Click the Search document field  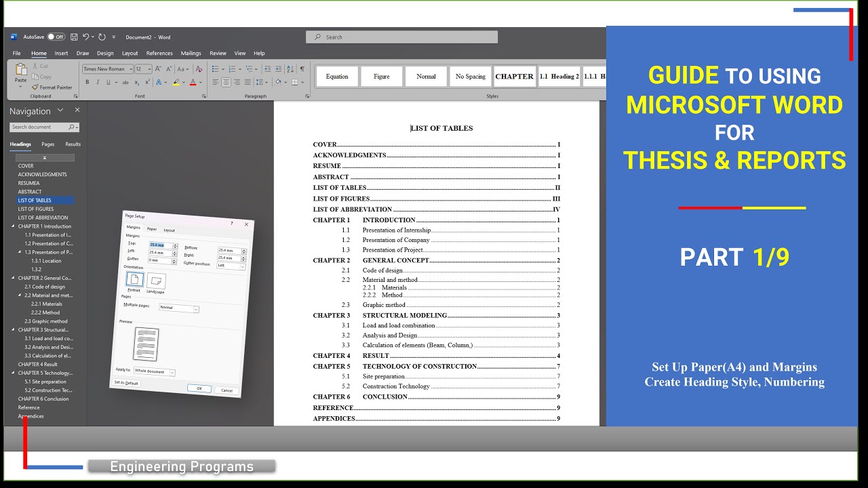pos(44,127)
